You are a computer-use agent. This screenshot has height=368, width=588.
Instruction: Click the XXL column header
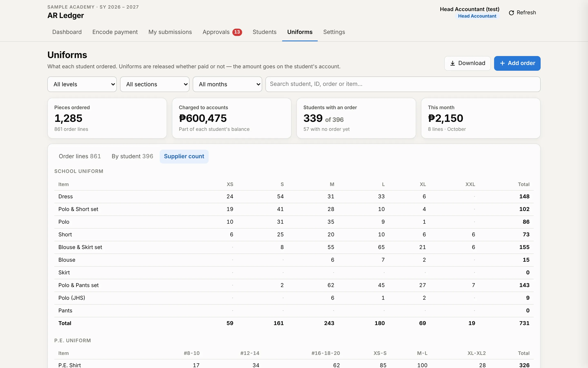(x=470, y=184)
